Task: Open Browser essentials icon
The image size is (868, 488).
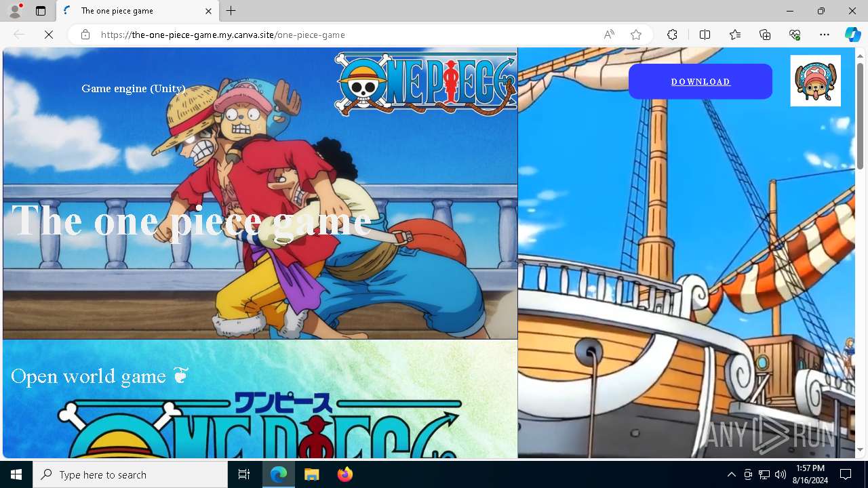Action: pos(795,35)
